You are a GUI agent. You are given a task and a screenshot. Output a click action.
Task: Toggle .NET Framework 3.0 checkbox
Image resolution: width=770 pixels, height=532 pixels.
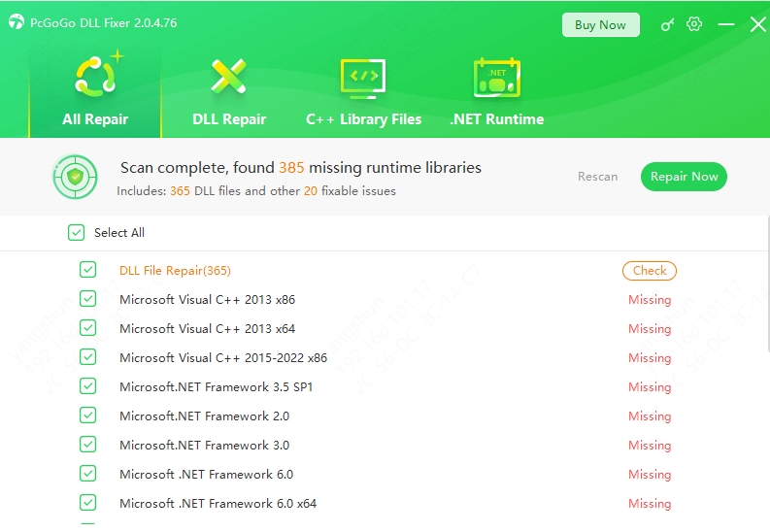click(x=88, y=445)
